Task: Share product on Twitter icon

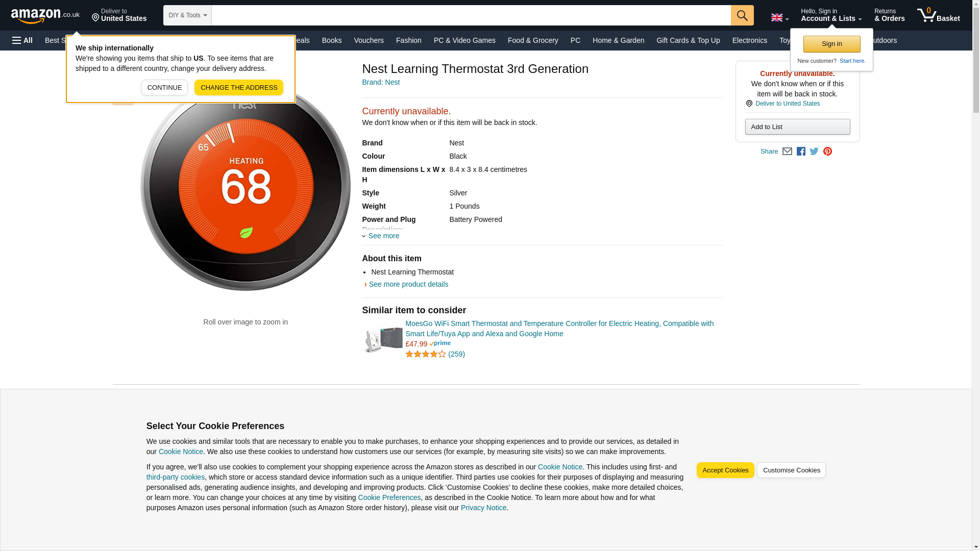Action: 814,152
